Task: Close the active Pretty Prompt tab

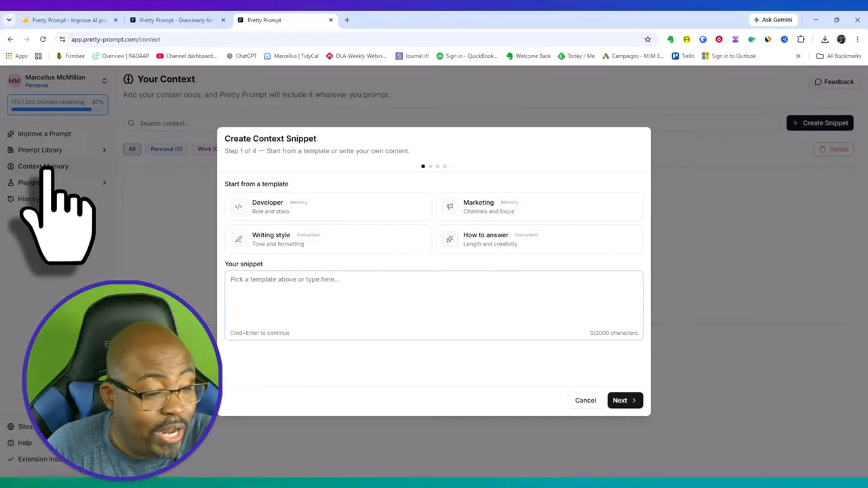Action: pos(331,20)
